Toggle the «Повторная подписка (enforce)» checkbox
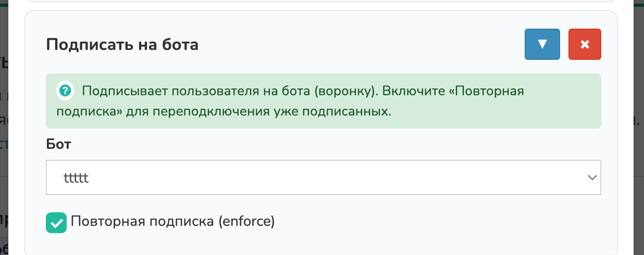This screenshot has height=255, width=644. 56,223
